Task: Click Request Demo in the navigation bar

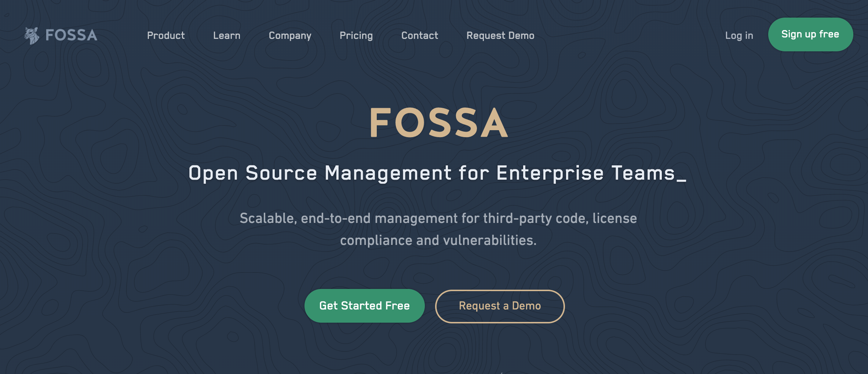Action: tap(500, 35)
